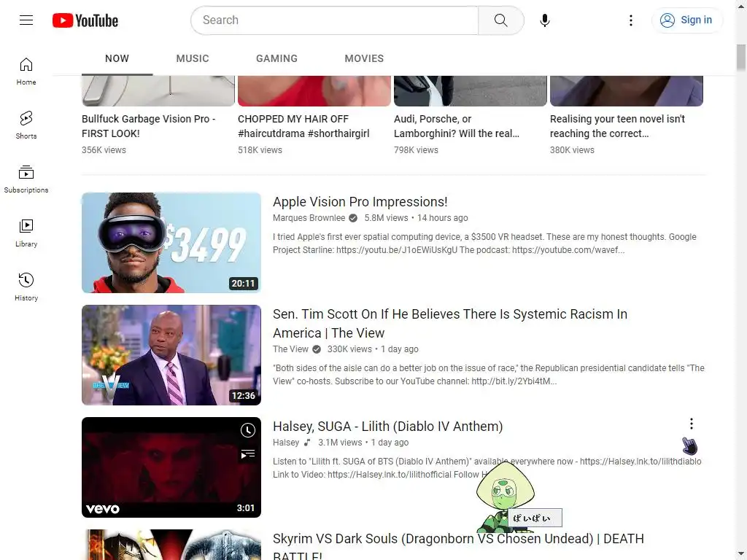Click music note icon next to Halsey
747x560 pixels.
pos(307,443)
